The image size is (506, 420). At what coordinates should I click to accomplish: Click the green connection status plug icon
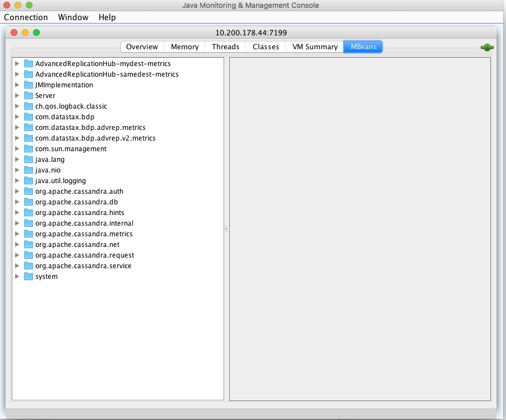point(486,47)
